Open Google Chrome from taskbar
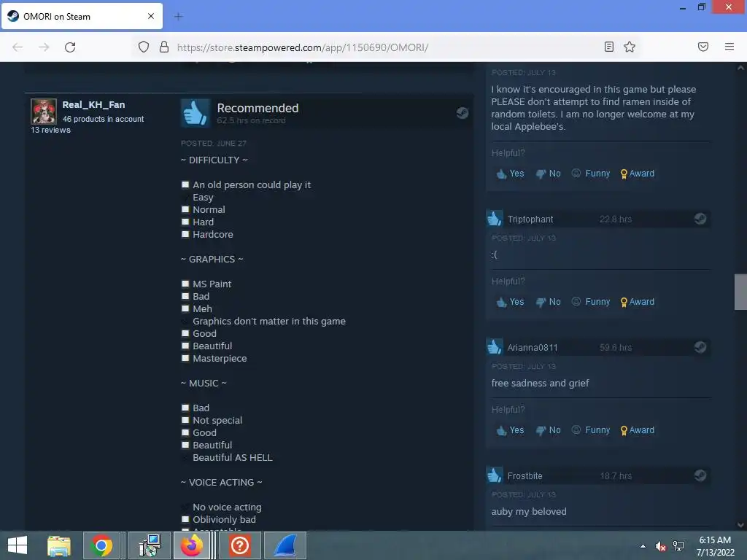 [x=101, y=545]
